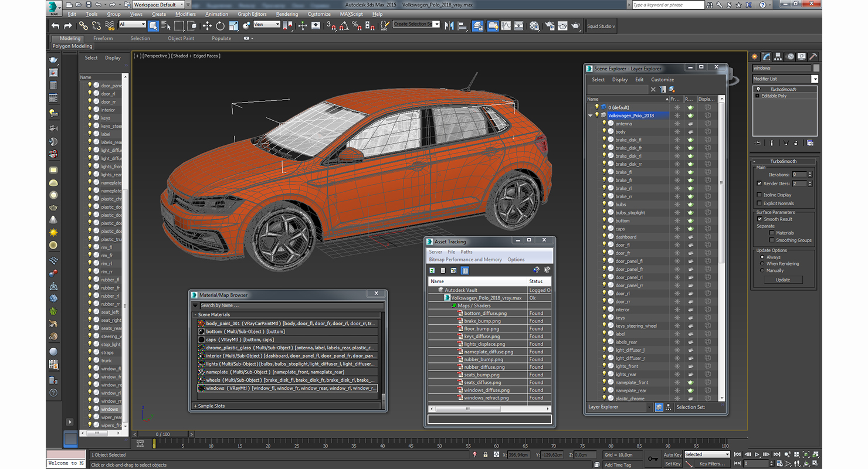This screenshot has height=469, width=868.
Task: Collapse the Scene Materials section
Action: tap(195, 315)
